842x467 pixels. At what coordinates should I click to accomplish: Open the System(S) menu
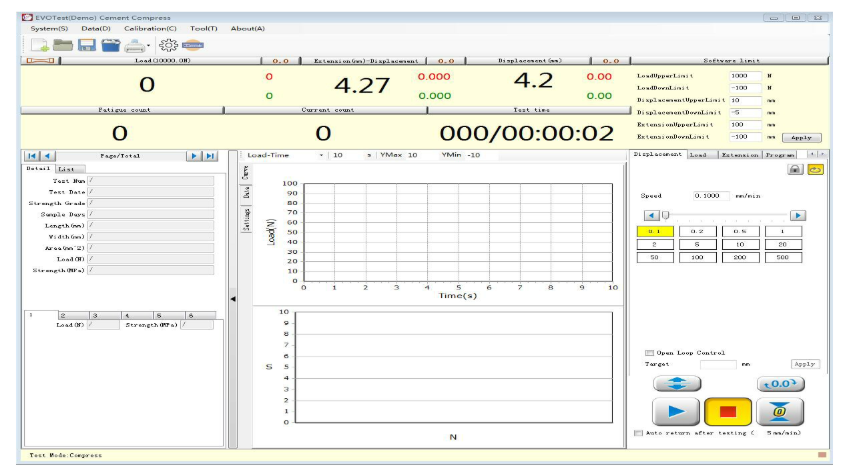point(49,28)
